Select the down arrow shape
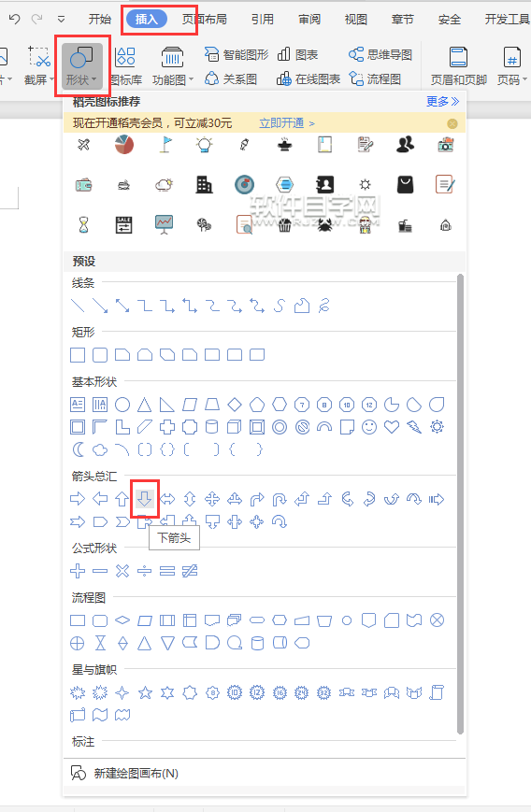531x812 pixels. click(145, 499)
